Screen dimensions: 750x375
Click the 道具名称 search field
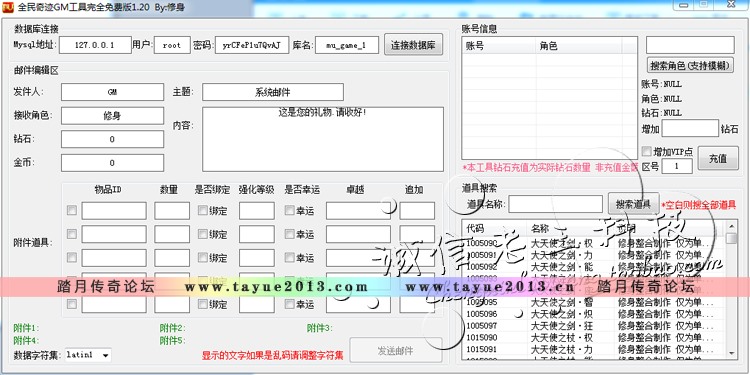tap(555, 204)
